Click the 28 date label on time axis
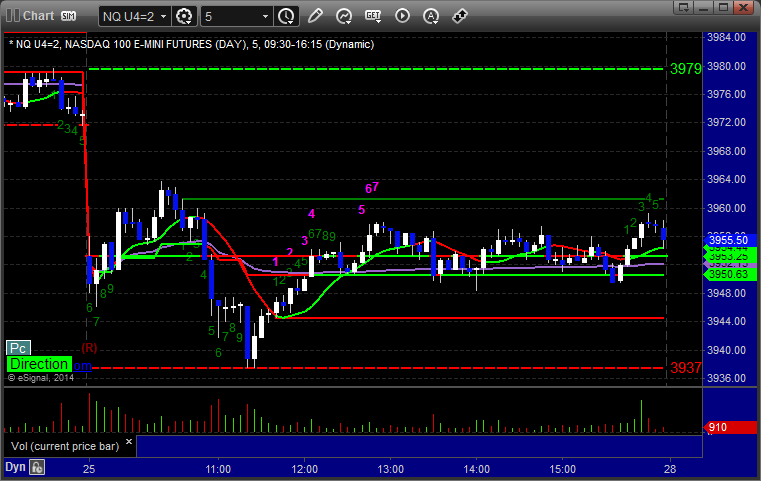This screenshot has width=761, height=481. tap(670, 469)
